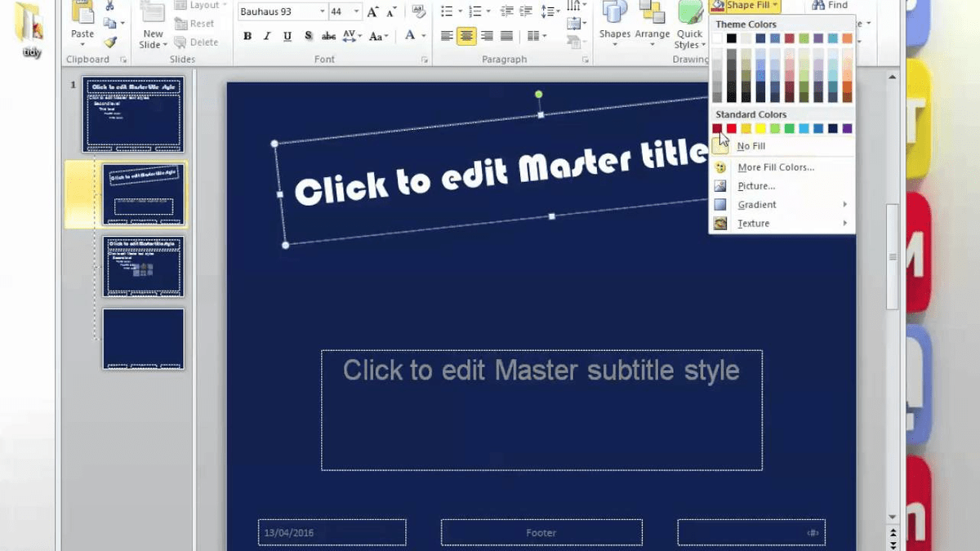The image size is (980, 551).
Task: Open the Gradient submenu
Action: point(756,205)
